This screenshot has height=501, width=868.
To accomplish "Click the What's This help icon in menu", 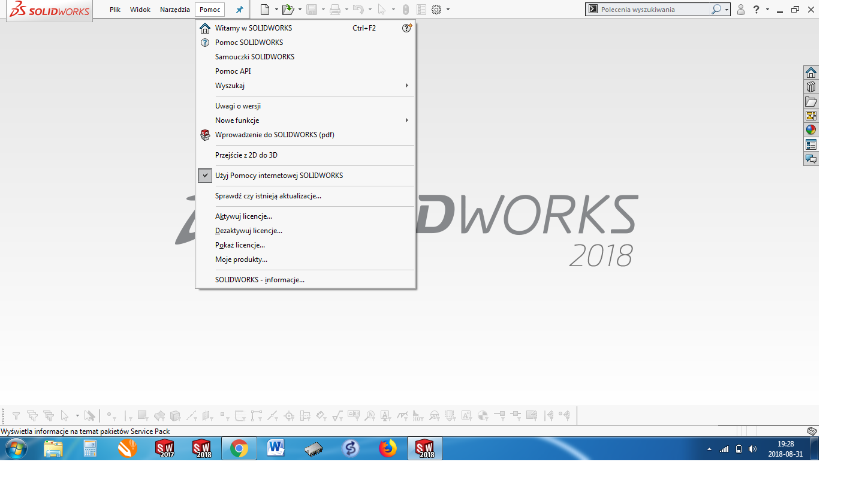I will pyautogui.click(x=407, y=28).
